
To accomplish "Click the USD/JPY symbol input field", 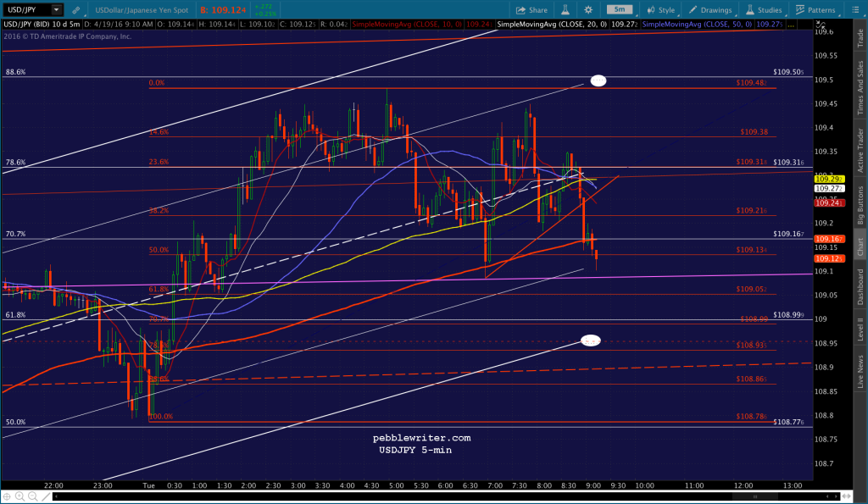I will click(27, 10).
